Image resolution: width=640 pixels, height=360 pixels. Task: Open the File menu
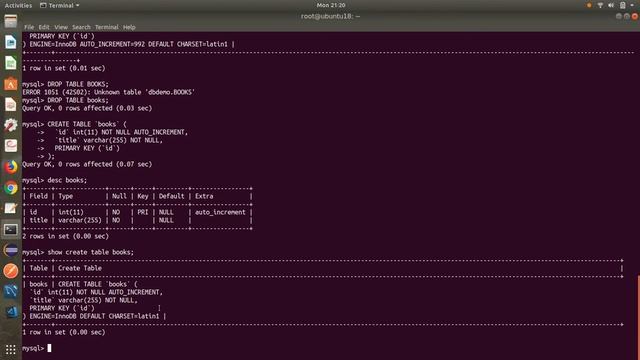coord(29,27)
